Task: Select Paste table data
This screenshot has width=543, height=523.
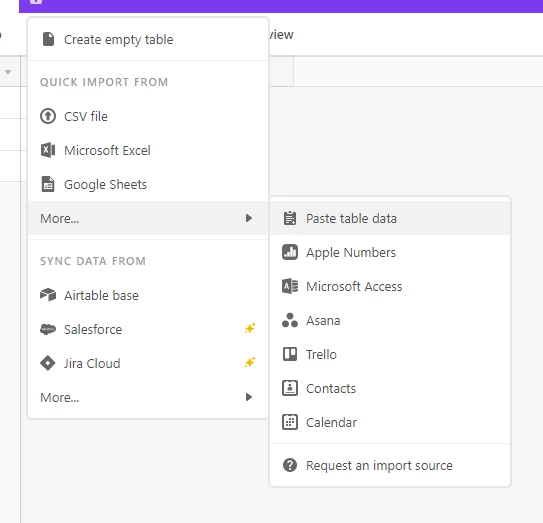Action: (390, 218)
